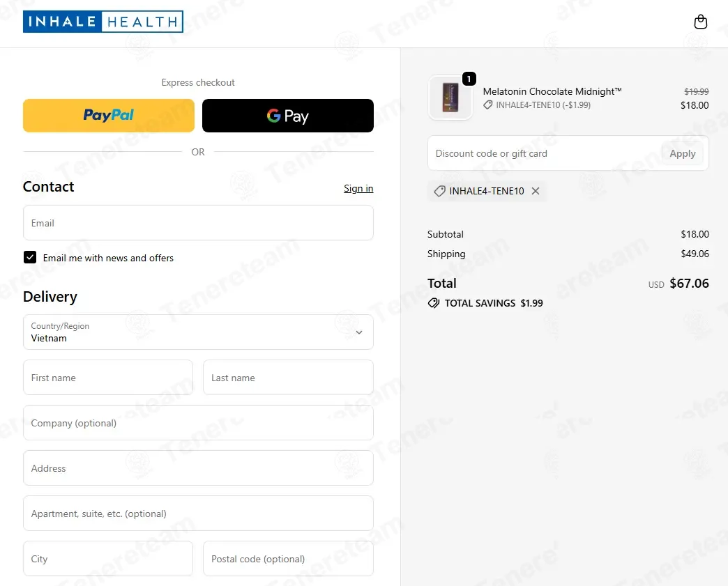Screen dimensions: 728x586
Task: Check out with Google Pay
Action: pyautogui.click(x=288, y=116)
